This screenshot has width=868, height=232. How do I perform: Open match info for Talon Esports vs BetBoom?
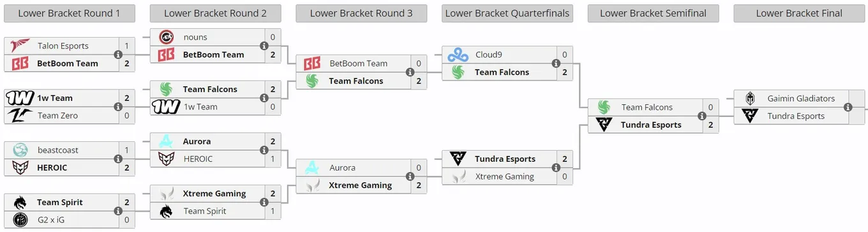click(x=118, y=54)
